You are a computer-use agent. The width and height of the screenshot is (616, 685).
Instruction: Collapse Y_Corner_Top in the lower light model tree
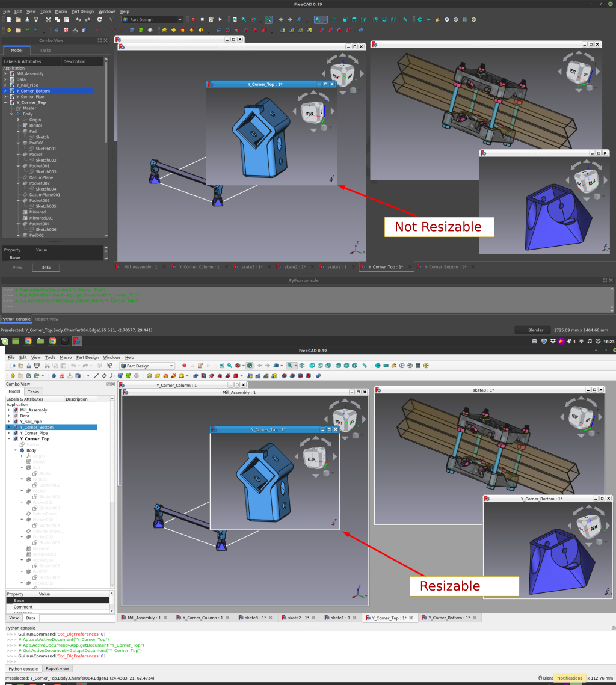(x=9, y=439)
